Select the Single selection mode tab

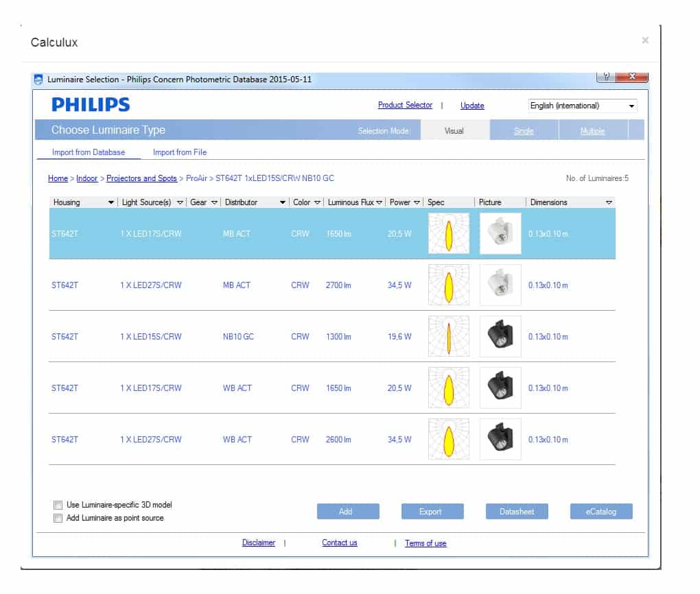coord(524,130)
